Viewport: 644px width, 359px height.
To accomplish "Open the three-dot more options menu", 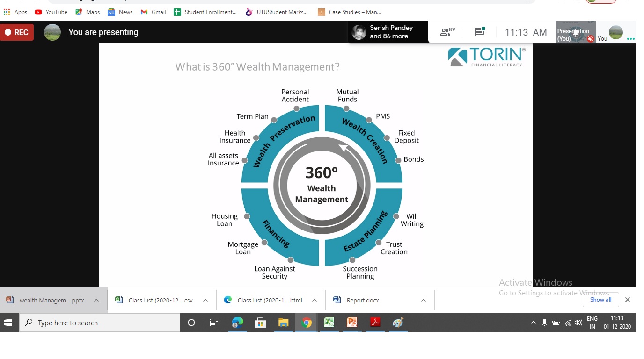I will pos(631,39).
